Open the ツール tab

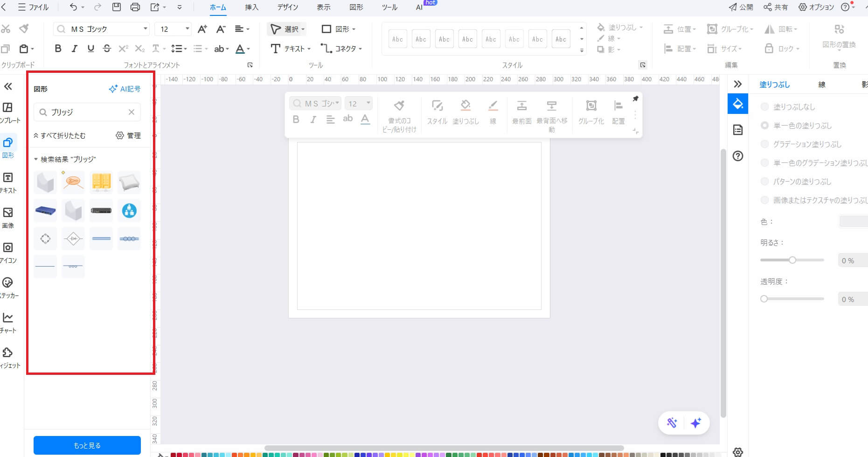[389, 7]
